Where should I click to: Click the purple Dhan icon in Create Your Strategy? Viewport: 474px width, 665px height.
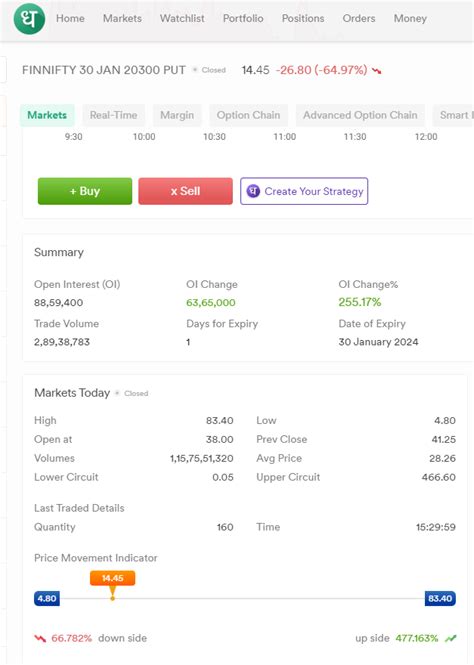253,191
